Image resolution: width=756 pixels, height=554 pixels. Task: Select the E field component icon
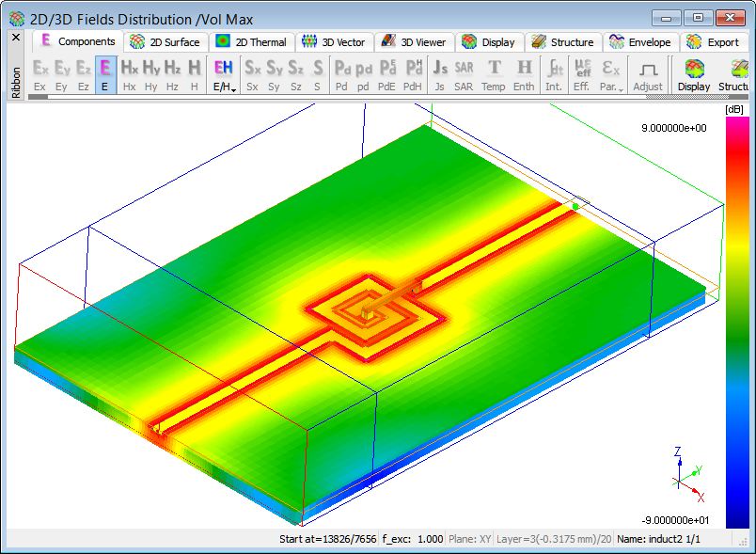click(x=105, y=74)
